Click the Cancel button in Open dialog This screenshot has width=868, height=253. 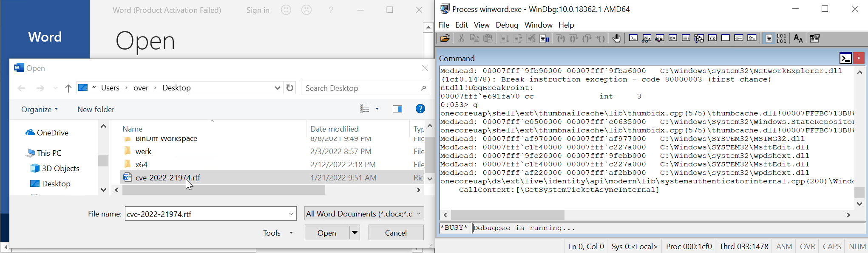click(x=396, y=233)
